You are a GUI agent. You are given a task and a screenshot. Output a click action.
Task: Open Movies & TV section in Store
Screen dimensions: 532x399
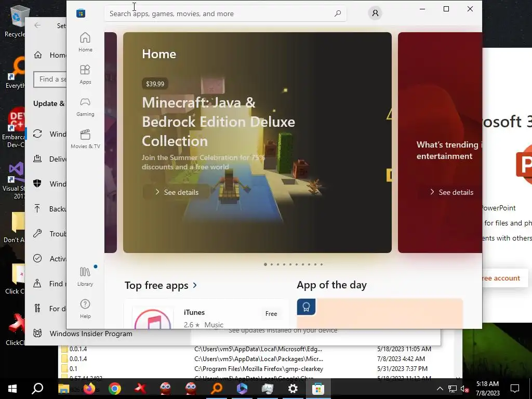(x=85, y=139)
